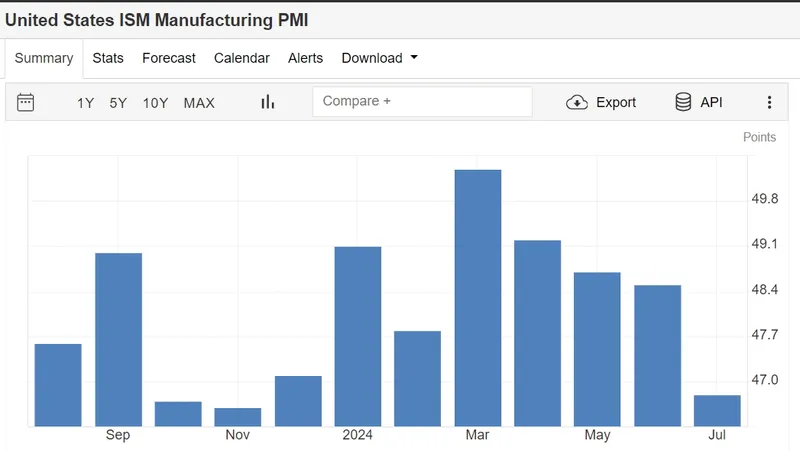Click the tallest March bar
The height and width of the screenshot is (451, 800).
(477, 298)
